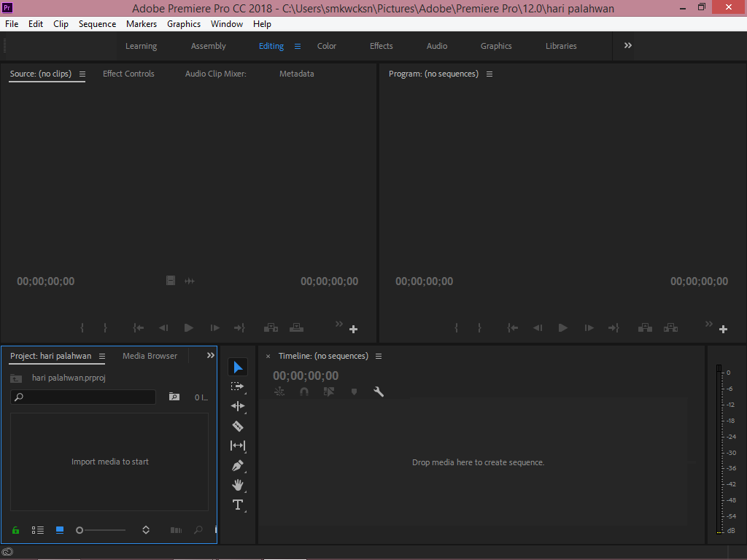Click Overwrite button in Source monitor
Screen dimensions: 747x560
tap(296, 327)
